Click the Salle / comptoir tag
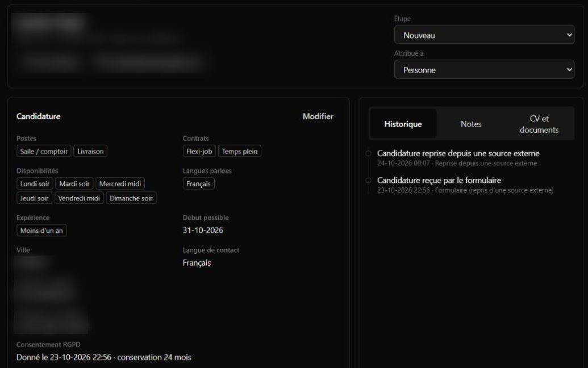588x368 pixels. (x=44, y=152)
